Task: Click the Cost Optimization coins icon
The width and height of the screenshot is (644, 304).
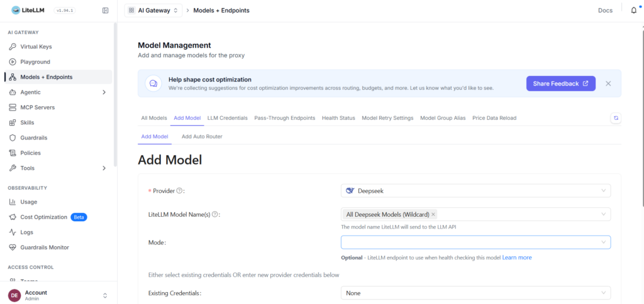Action: [x=13, y=217]
